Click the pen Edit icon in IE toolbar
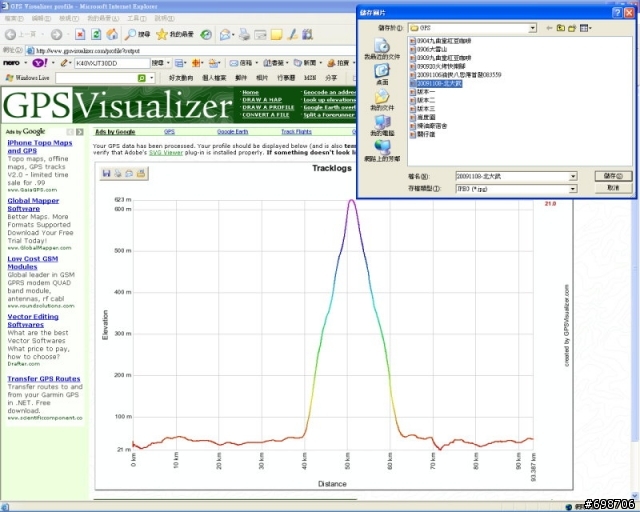Image resolution: width=640 pixels, height=512 pixels. (292, 35)
